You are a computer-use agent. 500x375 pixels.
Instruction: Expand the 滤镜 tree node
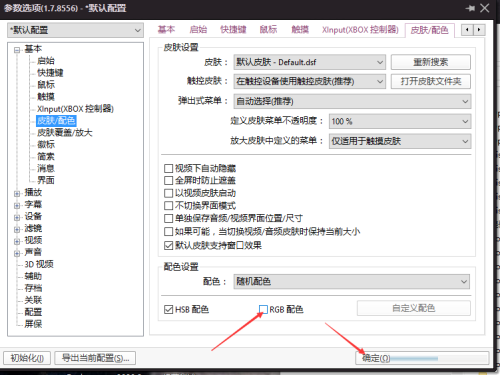point(17,230)
